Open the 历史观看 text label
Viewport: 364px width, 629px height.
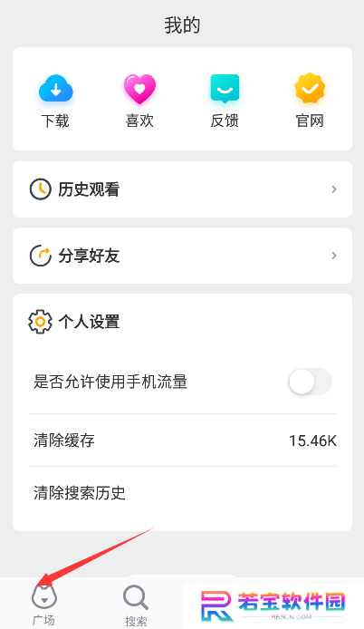pos(89,189)
